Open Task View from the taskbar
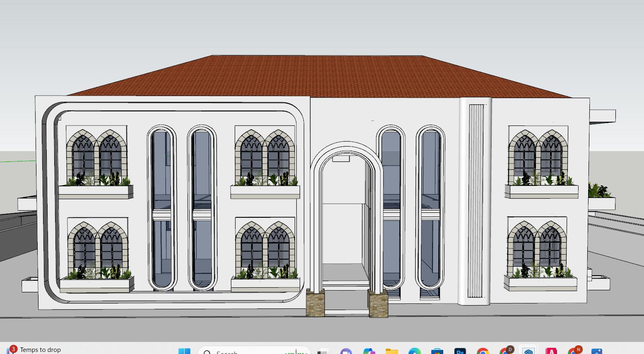Viewport: 644px width, 354px height. (323, 352)
